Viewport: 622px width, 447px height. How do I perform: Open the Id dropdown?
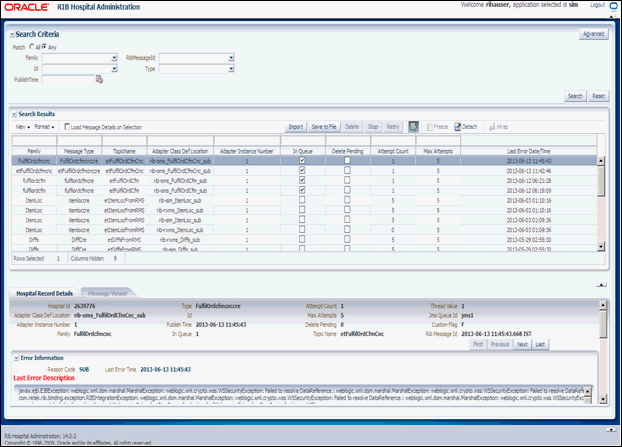point(114,69)
